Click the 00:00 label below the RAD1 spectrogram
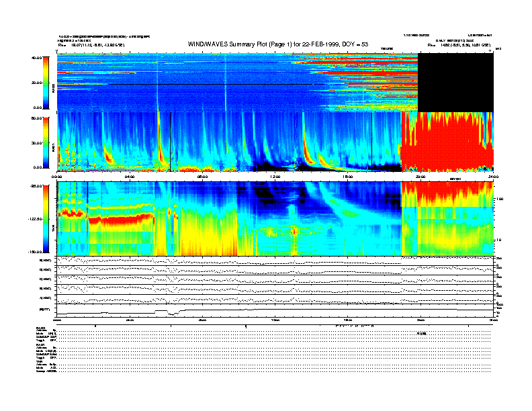This screenshot has height=411, width=532. tap(56, 177)
